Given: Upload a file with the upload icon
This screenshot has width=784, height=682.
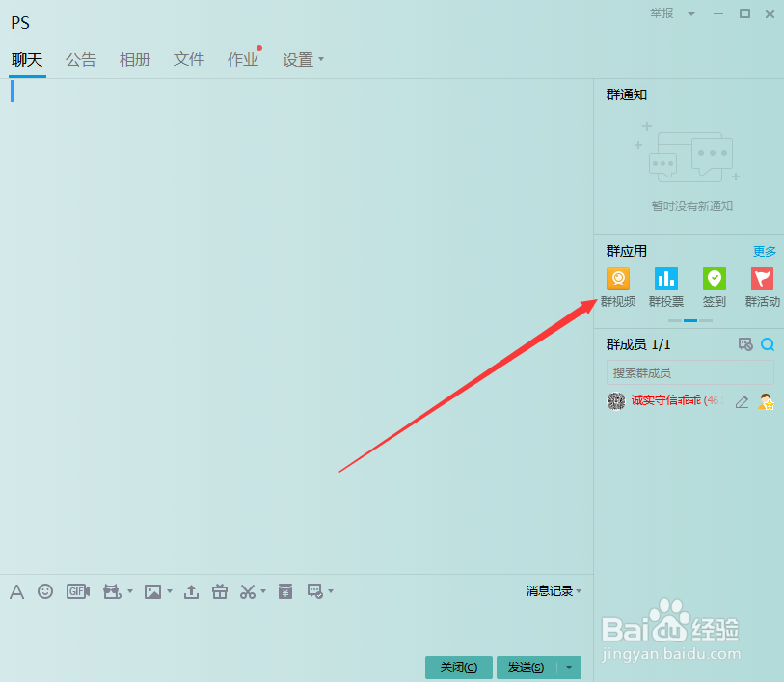Looking at the screenshot, I should pyautogui.click(x=191, y=590).
